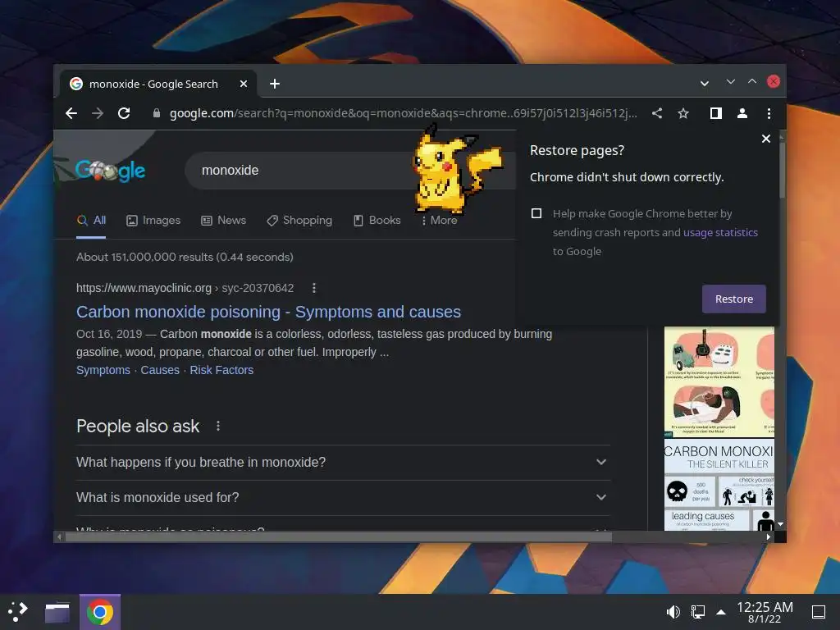Image resolution: width=840 pixels, height=630 pixels.
Task: Dismiss the Restore pages popup with X
Action: click(766, 139)
